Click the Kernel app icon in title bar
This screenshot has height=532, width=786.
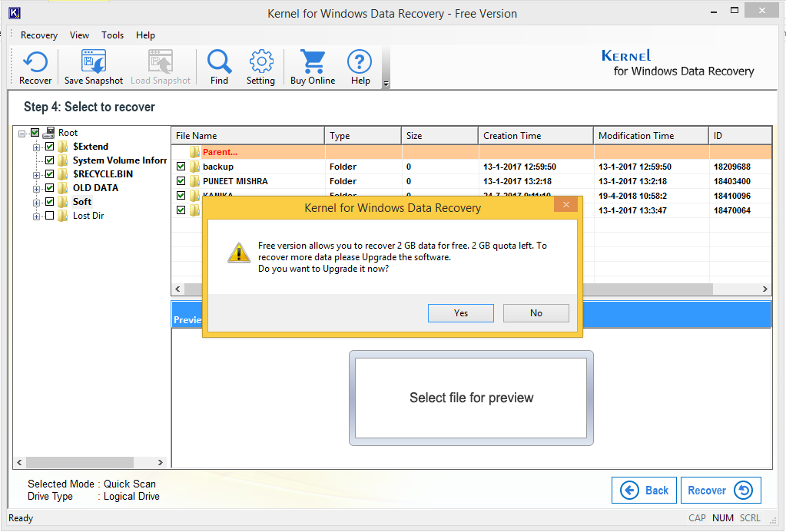[x=15, y=13]
